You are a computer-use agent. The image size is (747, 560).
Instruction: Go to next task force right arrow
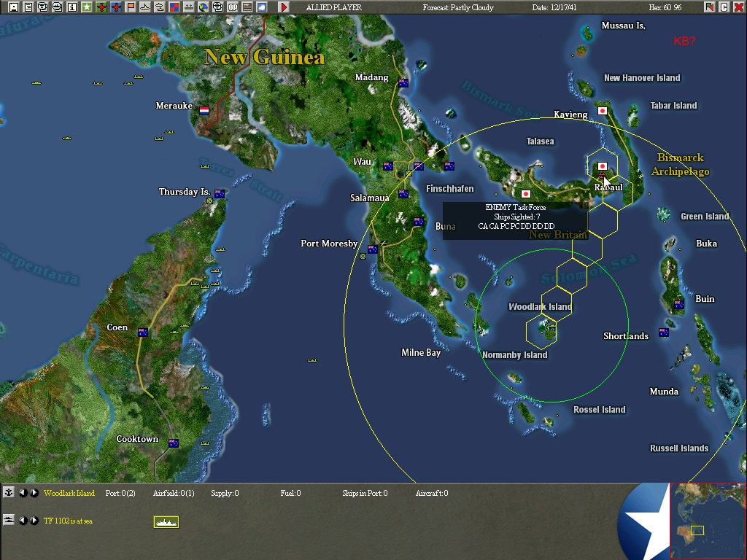pos(34,521)
